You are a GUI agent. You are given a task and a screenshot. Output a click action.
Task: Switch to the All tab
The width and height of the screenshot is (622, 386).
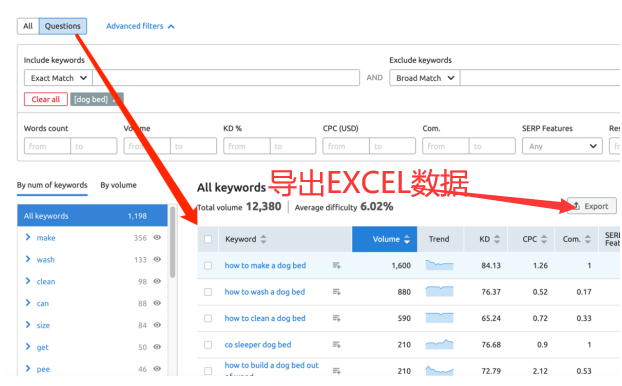[28, 26]
